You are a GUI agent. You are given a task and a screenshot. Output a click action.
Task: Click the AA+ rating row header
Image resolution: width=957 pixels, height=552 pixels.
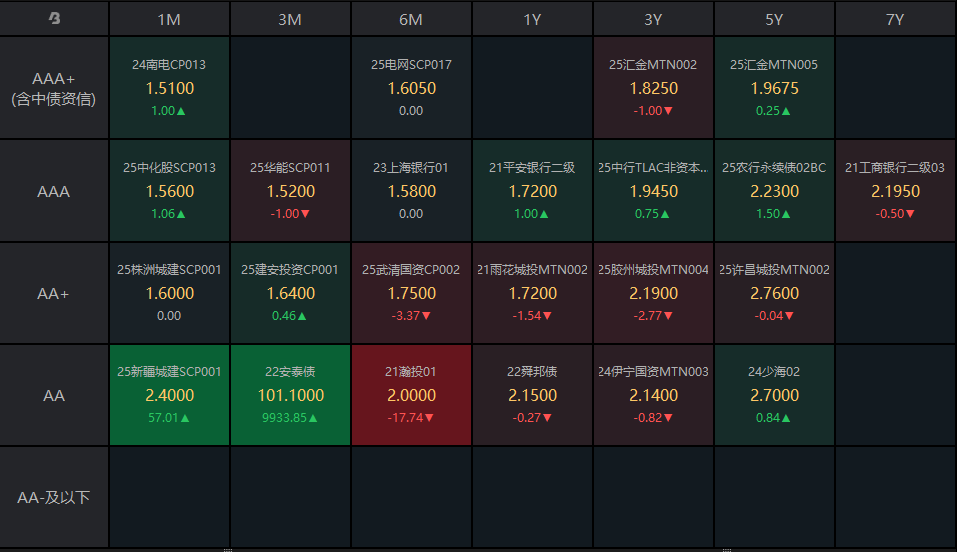point(54,293)
